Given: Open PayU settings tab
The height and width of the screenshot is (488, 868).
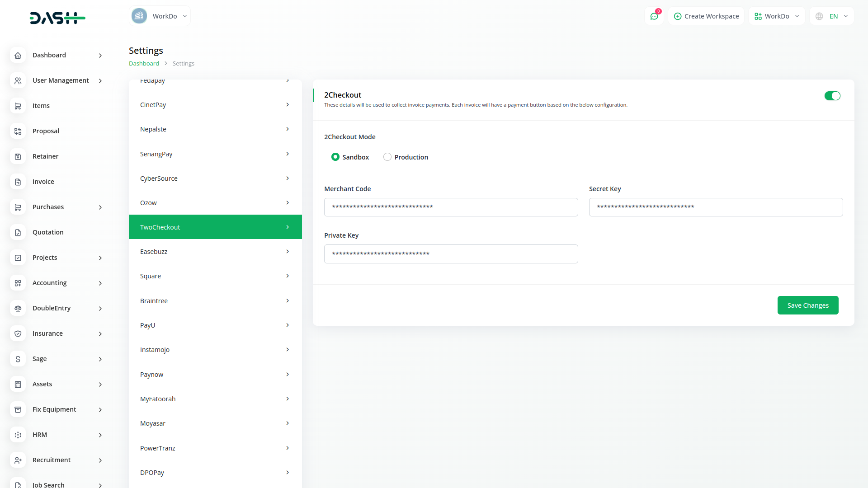Looking at the screenshot, I should [215, 325].
